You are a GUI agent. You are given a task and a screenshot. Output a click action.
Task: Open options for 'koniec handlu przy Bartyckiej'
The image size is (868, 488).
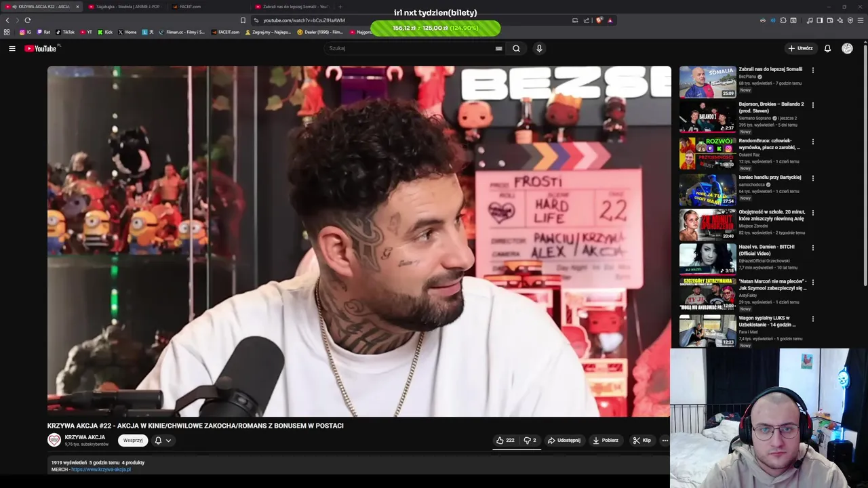(x=812, y=178)
